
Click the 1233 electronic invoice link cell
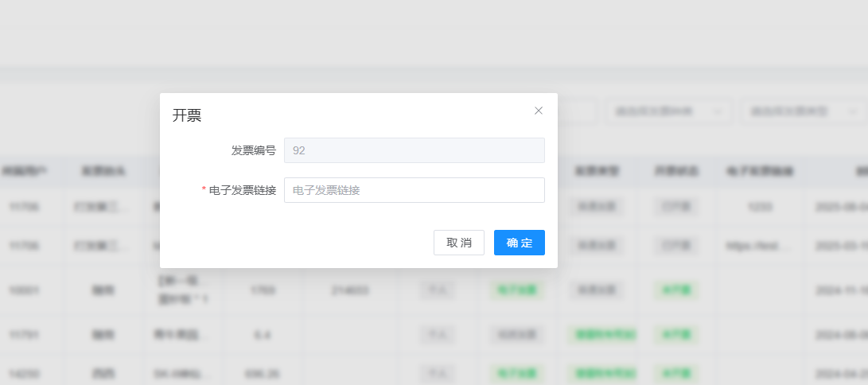(758, 207)
